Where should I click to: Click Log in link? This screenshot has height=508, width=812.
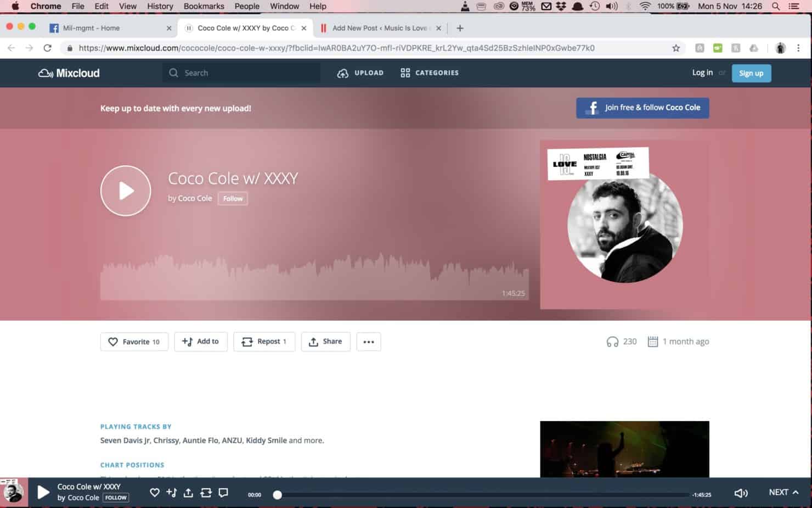(702, 72)
